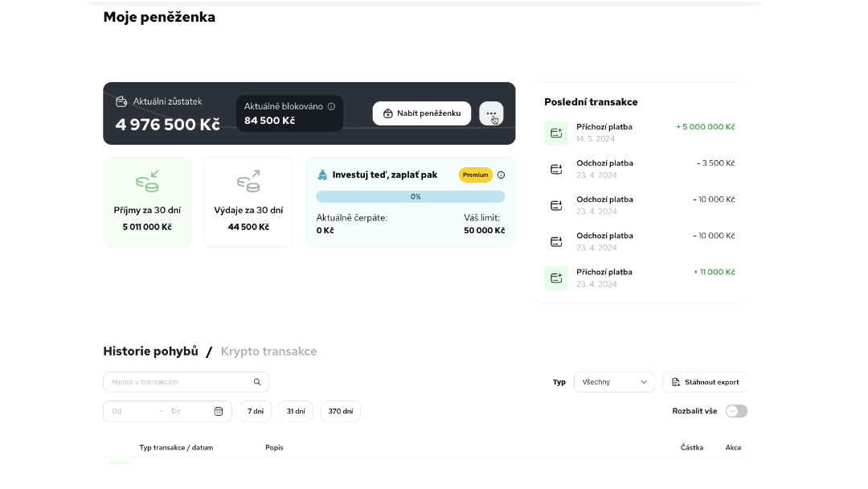Click the icon beside Investuj teď, zaplať pak

[322, 175]
